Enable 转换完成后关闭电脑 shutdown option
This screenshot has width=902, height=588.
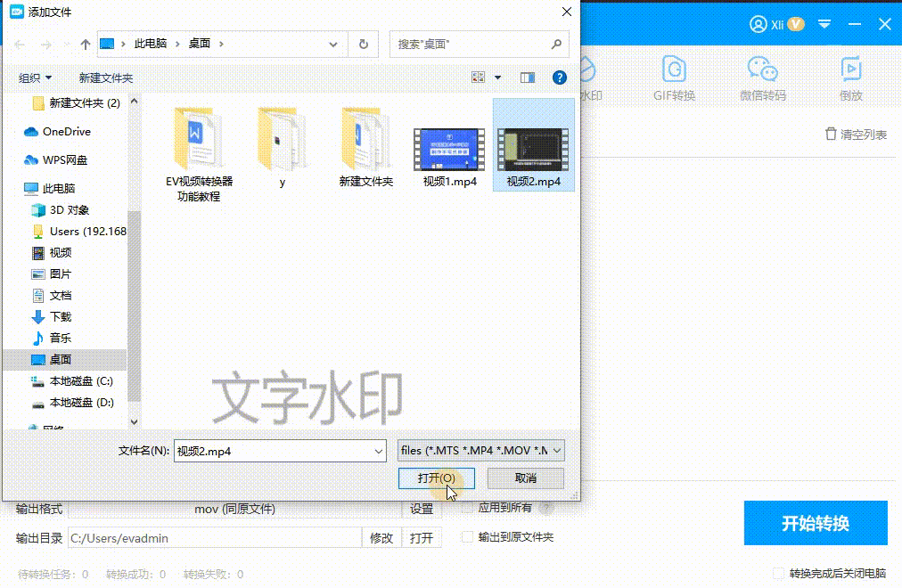(778, 575)
